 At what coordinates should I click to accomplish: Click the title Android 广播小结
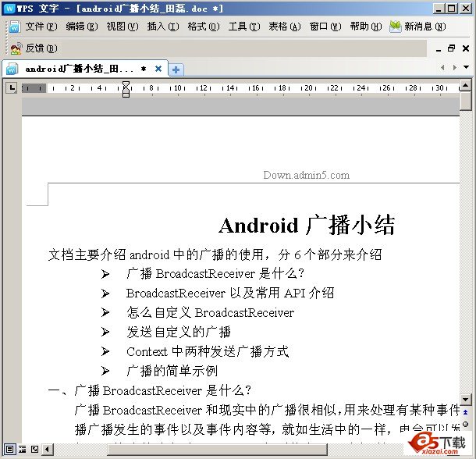tap(307, 225)
